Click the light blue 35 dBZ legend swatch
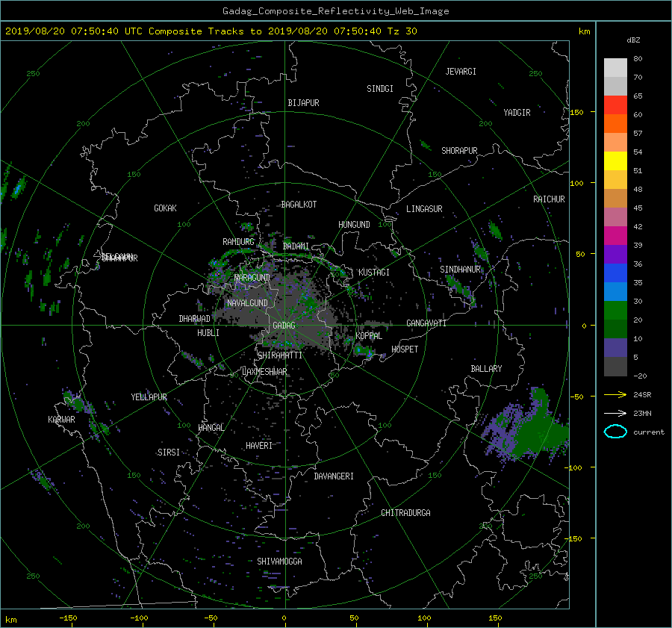Viewport: 672px width, 628px height. (x=615, y=292)
